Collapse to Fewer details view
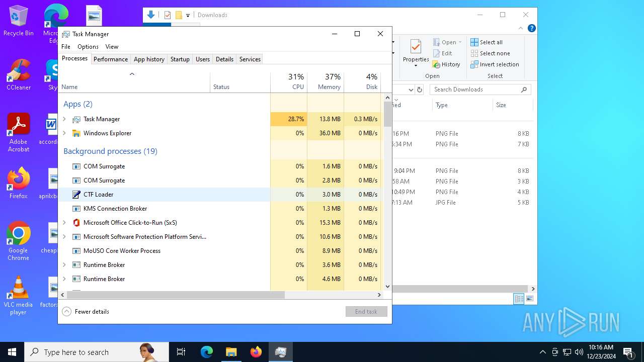The image size is (644, 362). point(86,312)
